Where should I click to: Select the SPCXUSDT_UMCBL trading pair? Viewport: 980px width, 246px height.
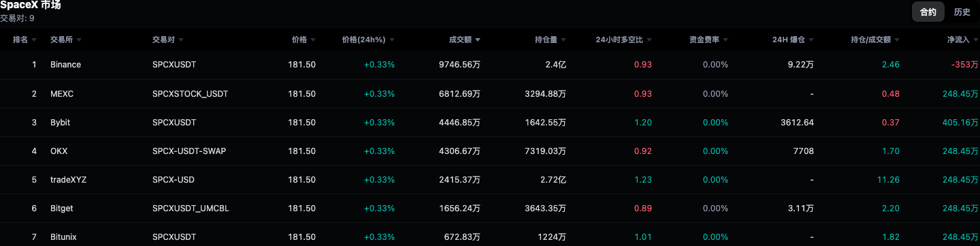tap(191, 208)
